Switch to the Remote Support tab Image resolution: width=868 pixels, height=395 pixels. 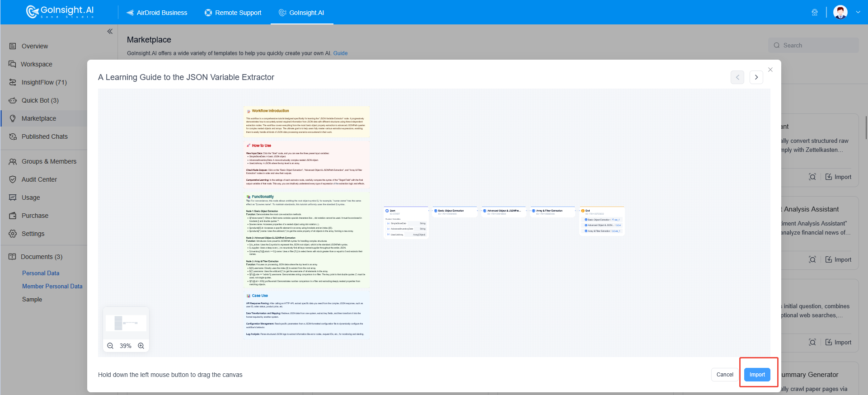(233, 13)
